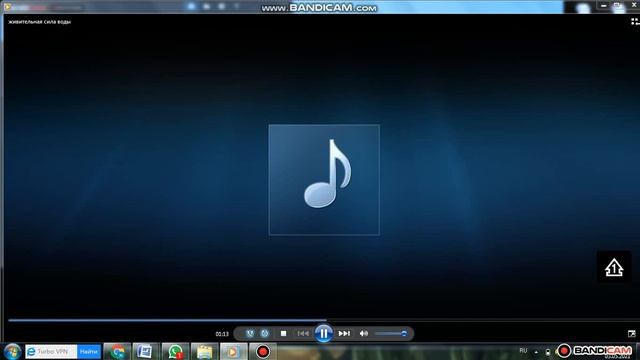Click the track title text at top left
Viewport: 640px width, 360px height.
tap(40, 22)
